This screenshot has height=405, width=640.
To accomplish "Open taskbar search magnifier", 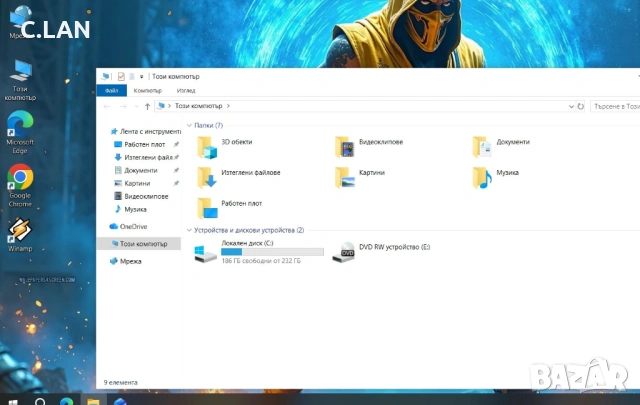I will (40, 401).
